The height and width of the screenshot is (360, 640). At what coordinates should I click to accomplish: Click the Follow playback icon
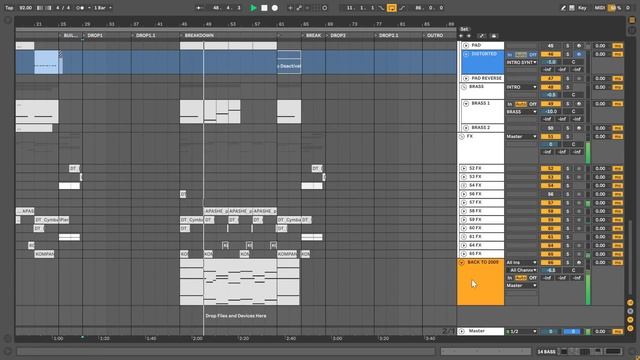tap(200, 8)
